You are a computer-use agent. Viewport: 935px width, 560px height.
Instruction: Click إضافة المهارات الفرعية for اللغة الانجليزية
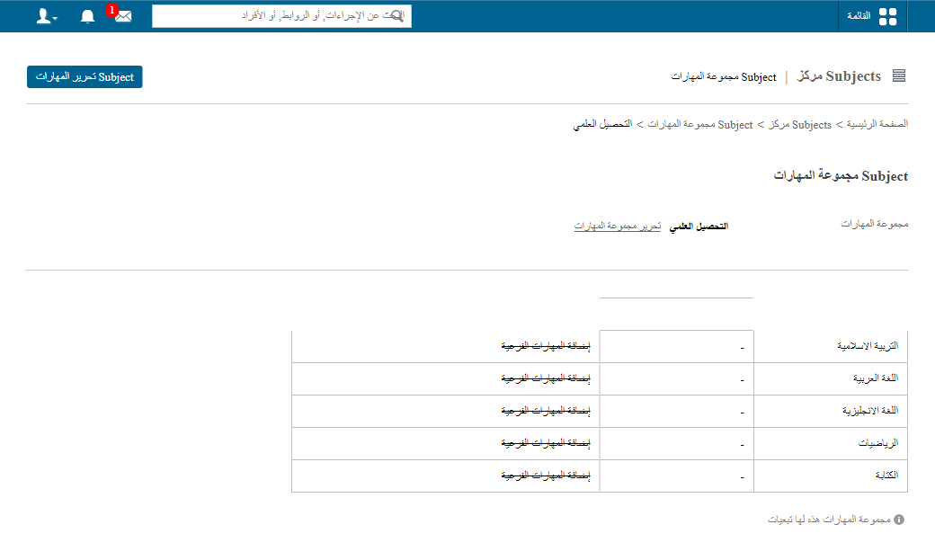coord(546,410)
